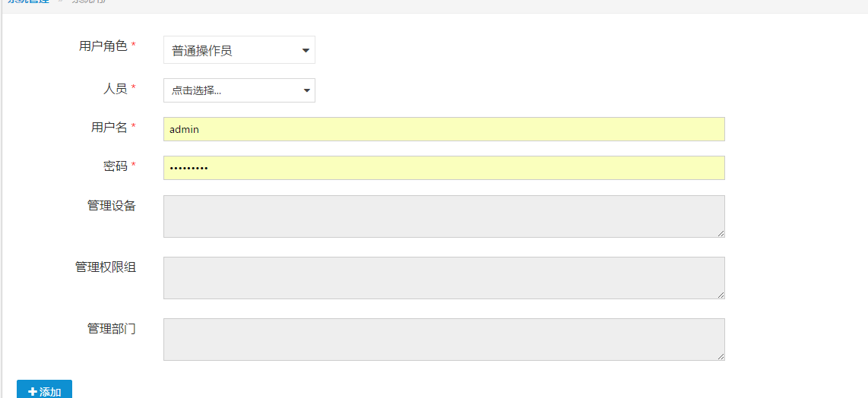Click inside the 管理权限组 text area

pyautogui.click(x=444, y=278)
